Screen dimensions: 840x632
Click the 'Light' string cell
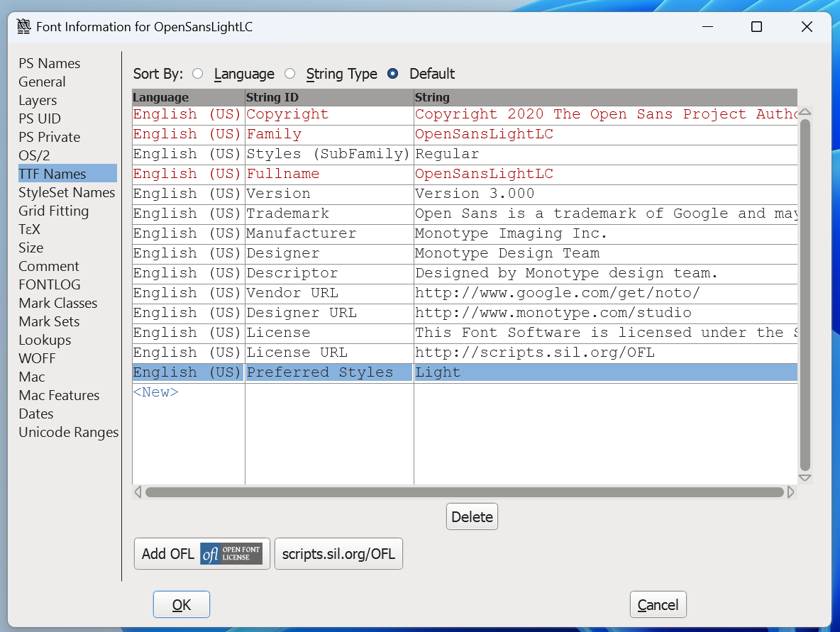(606, 372)
